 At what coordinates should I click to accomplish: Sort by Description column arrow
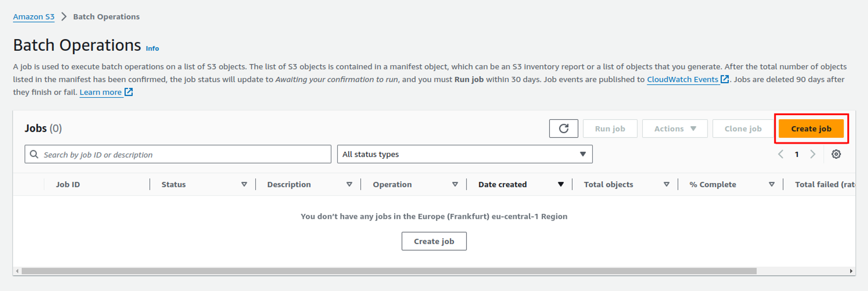[x=349, y=184]
